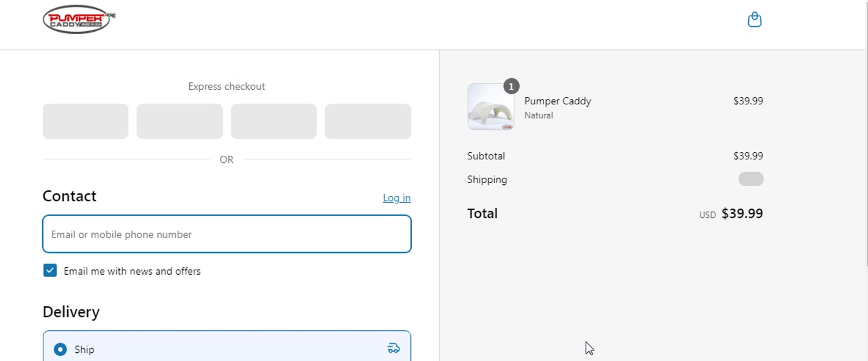Viewport: 868px width, 361px height.
Task: Click the Shipping cost placeholder
Action: pos(751,179)
